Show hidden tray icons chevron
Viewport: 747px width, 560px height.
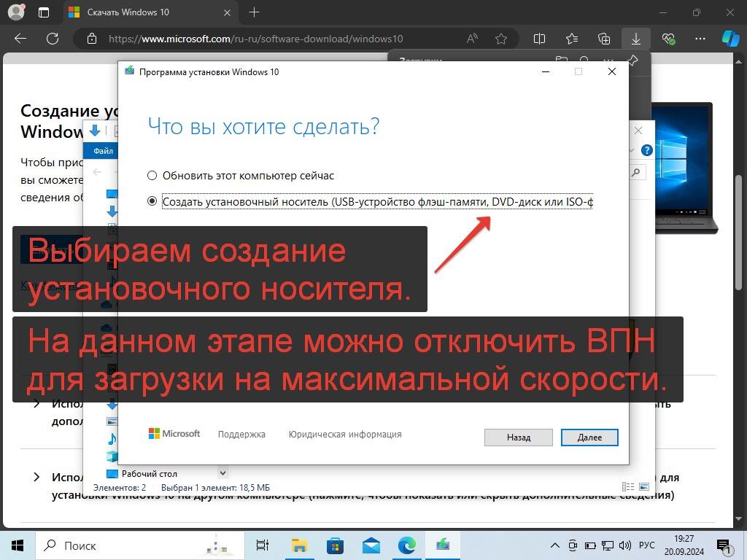click(555, 545)
